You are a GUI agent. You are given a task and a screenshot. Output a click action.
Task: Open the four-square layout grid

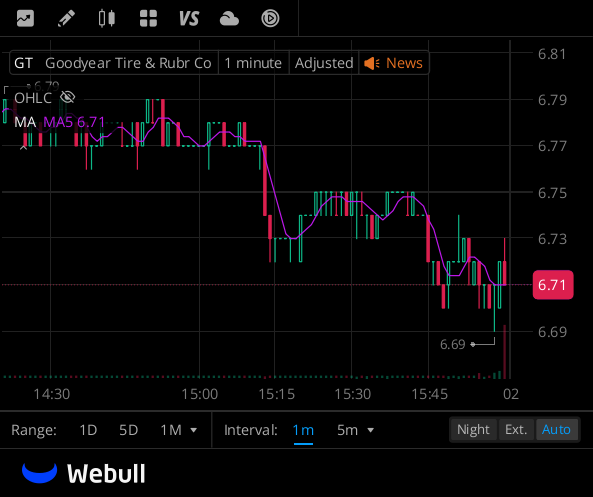click(x=148, y=18)
